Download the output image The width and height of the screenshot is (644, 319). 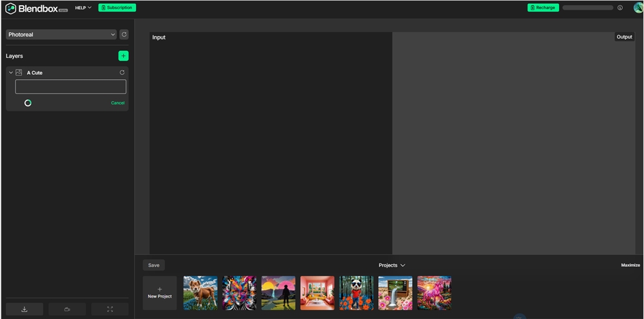[24, 309]
